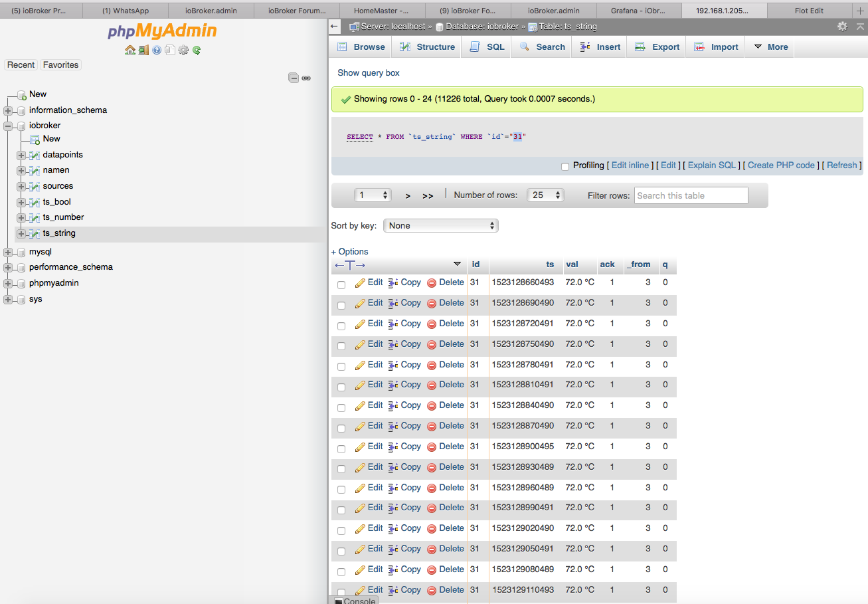Open phpMyAdmin documentation help icon
868x604 pixels.
pos(157,50)
